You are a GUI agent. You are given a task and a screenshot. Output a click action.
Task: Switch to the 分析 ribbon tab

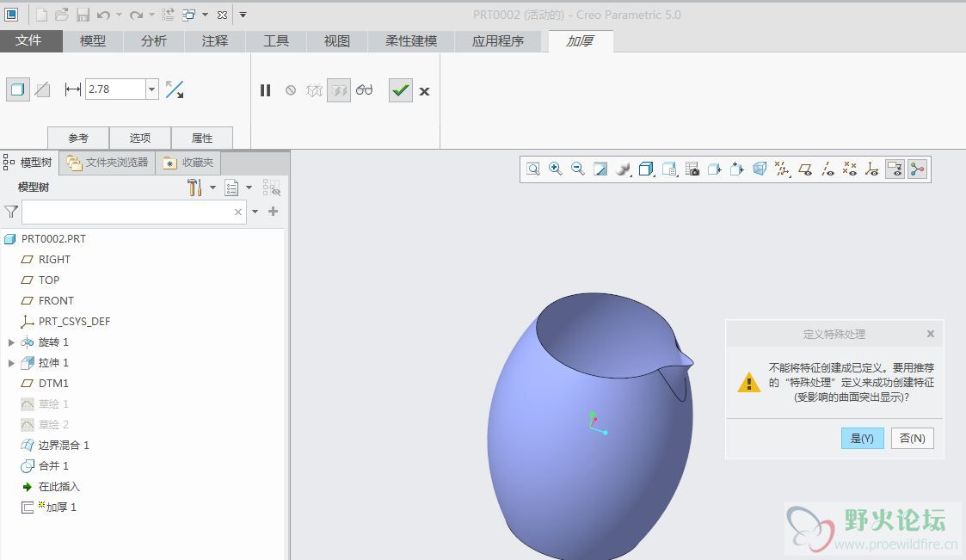(154, 40)
